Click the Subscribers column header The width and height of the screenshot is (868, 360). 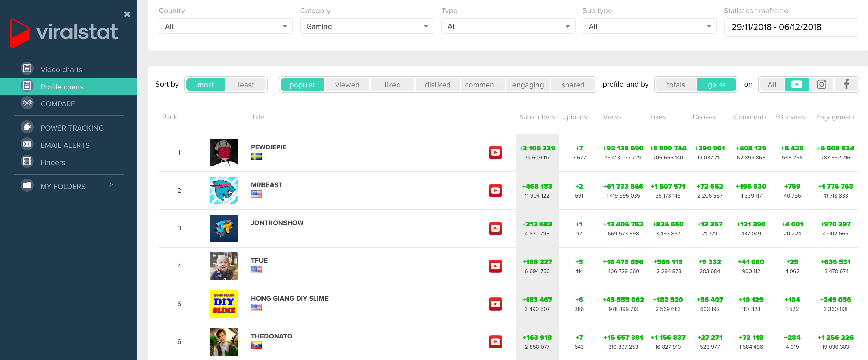tap(537, 117)
